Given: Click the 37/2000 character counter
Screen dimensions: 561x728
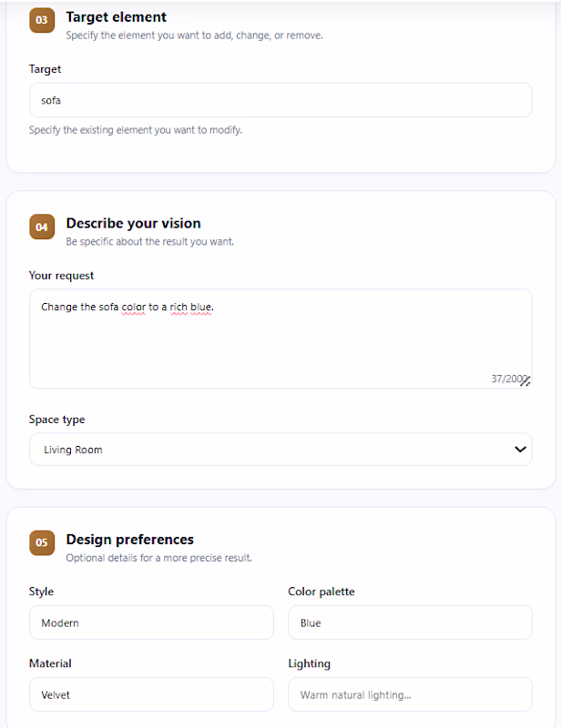Looking at the screenshot, I should [505, 379].
